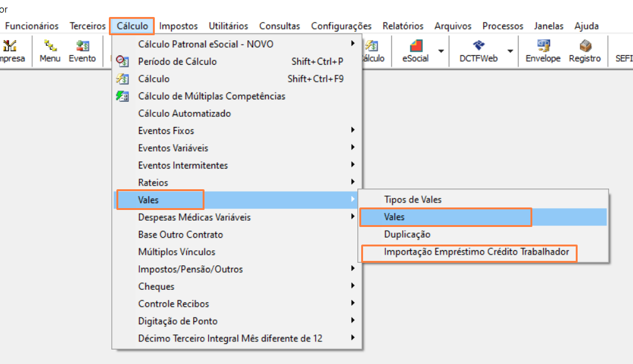
Task: Click the Envelope toolbar icon
Action: [543, 52]
